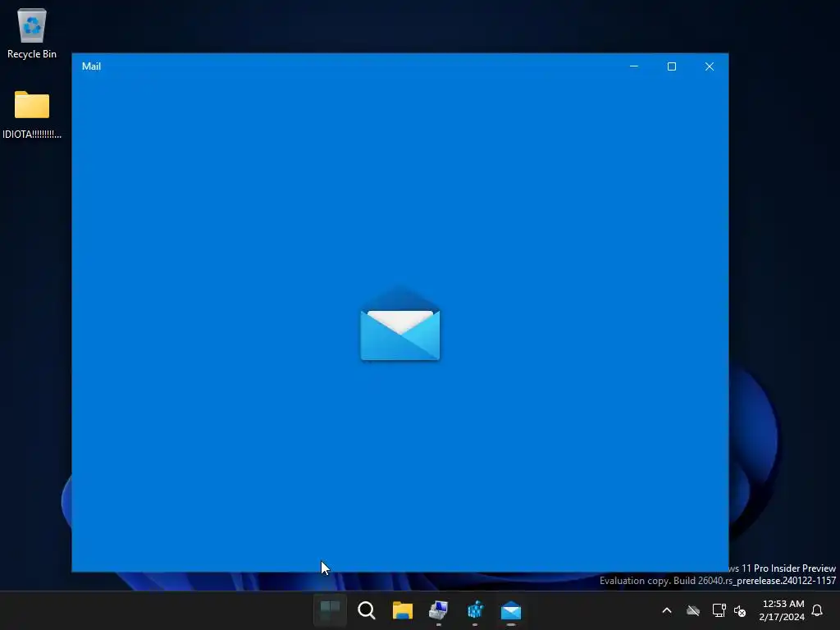The width and height of the screenshot is (840, 630).
Task: Expand hidden system tray icons chevron
Action: click(667, 610)
